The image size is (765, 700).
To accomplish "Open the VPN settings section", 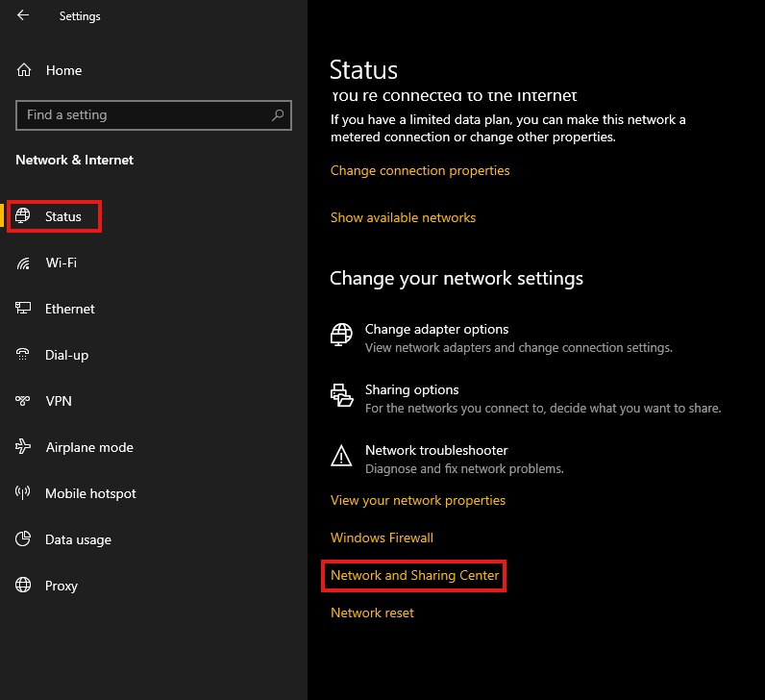I will click(59, 401).
